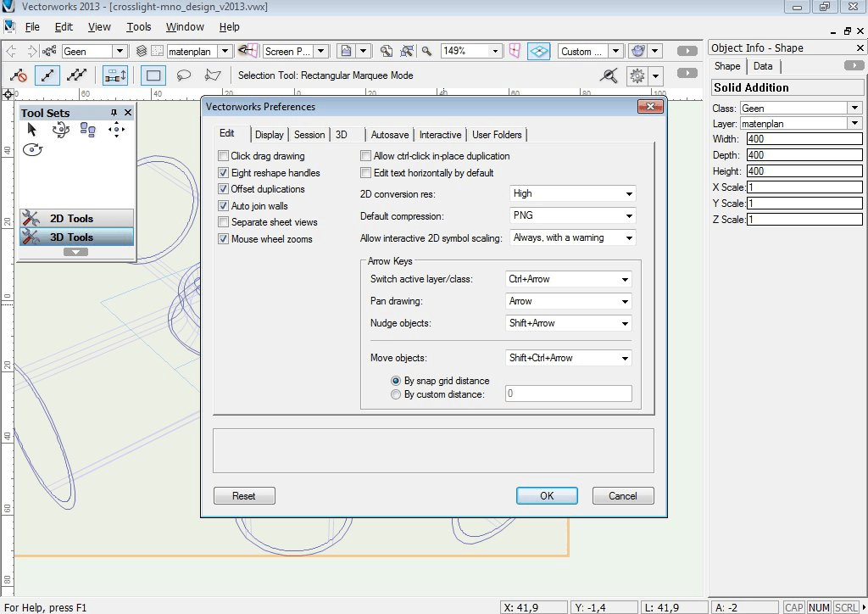Screen dimensions: 868x614
Task: Select the By custom distance radio button
Action: (x=396, y=394)
